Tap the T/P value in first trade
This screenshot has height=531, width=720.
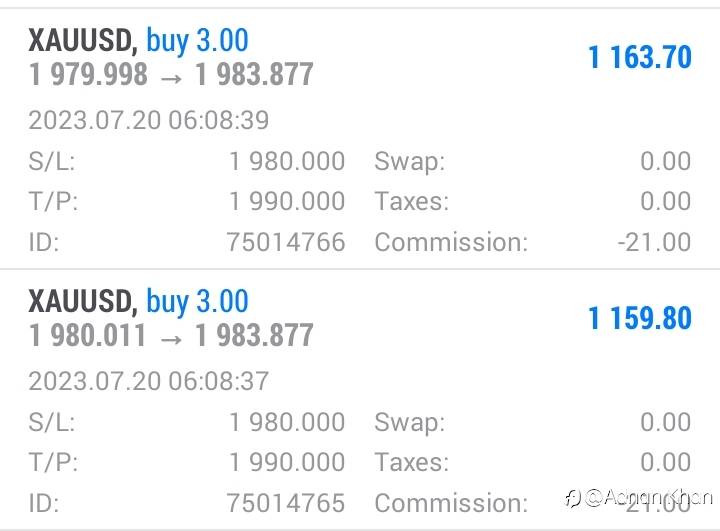coord(287,201)
